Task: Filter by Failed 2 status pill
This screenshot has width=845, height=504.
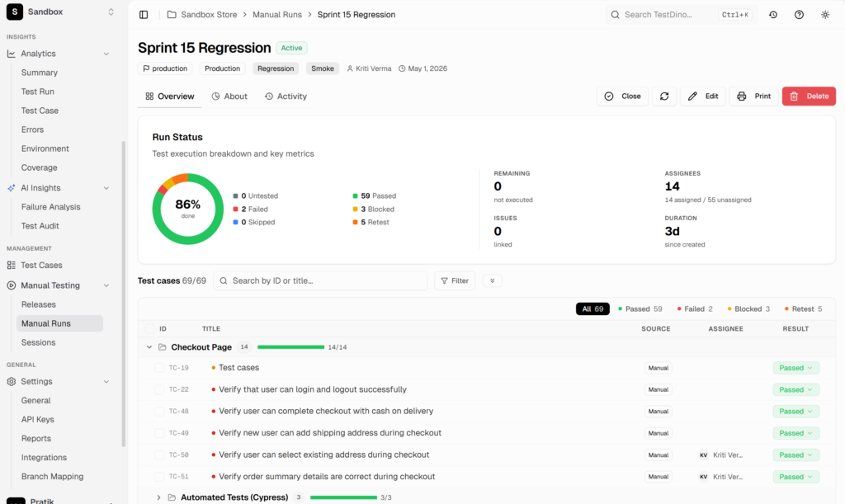Action: click(x=695, y=309)
